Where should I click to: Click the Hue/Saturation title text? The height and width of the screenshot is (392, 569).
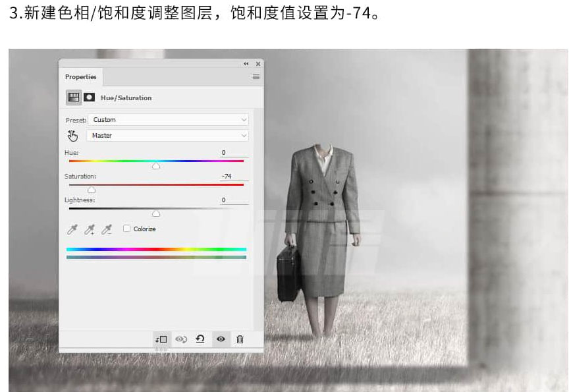coord(126,98)
